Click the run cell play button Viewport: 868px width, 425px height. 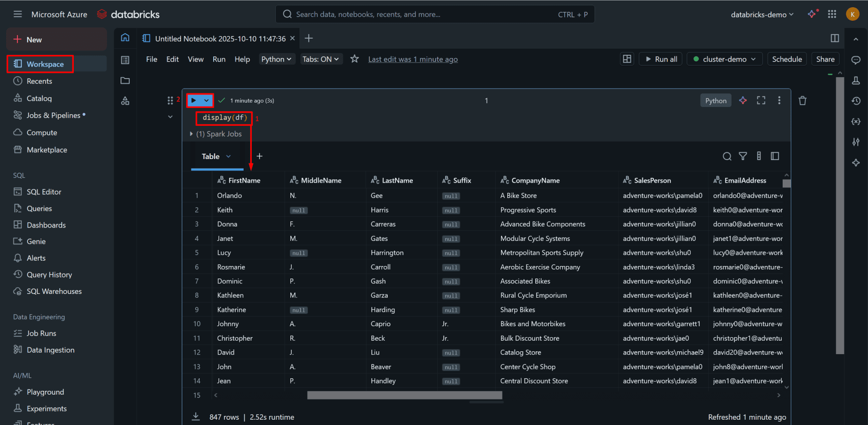194,100
